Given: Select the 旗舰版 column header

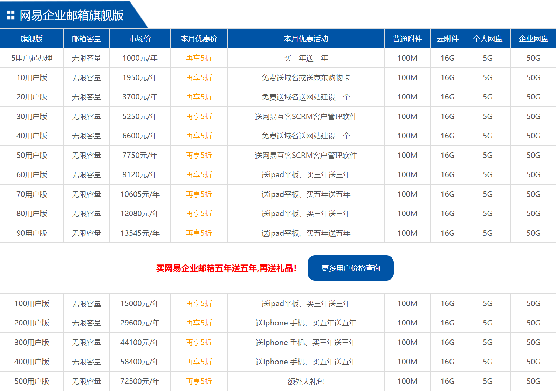Looking at the screenshot, I should point(32,39).
